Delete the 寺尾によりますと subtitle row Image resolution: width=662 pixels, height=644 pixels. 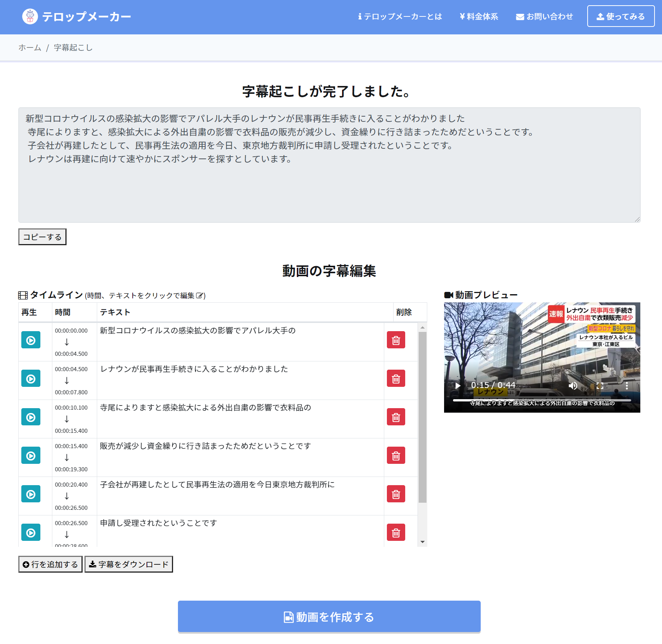click(x=396, y=417)
